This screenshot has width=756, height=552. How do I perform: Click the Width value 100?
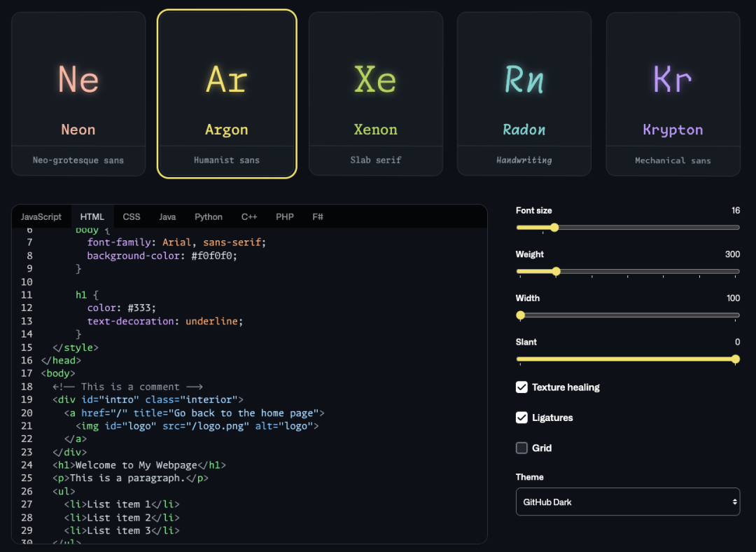click(734, 298)
